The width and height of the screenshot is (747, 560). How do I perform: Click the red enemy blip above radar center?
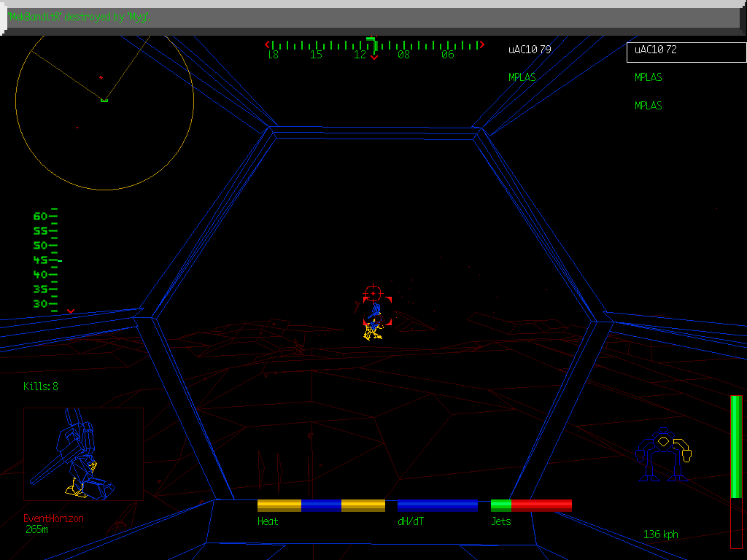tap(101, 77)
